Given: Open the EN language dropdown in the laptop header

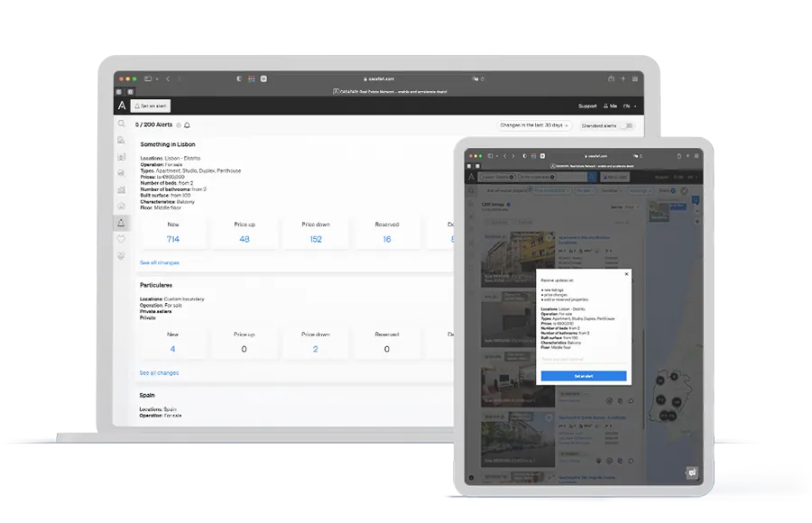Looking at the screenshot, I should point(630,106).
